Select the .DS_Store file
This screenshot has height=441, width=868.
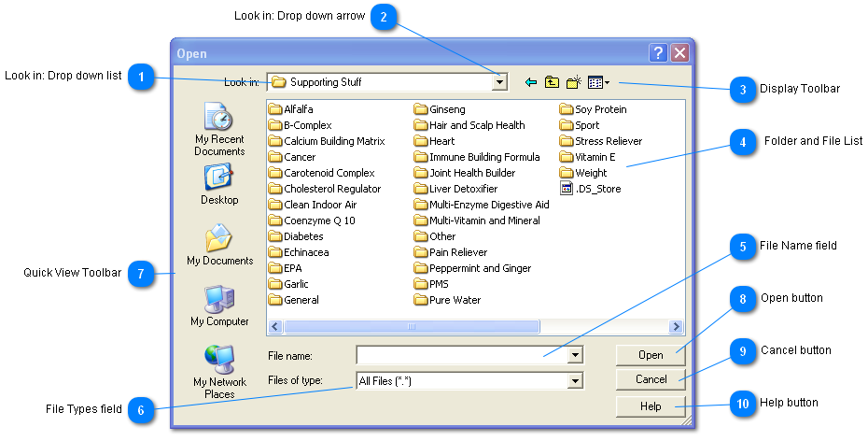[x=591, y=189]
